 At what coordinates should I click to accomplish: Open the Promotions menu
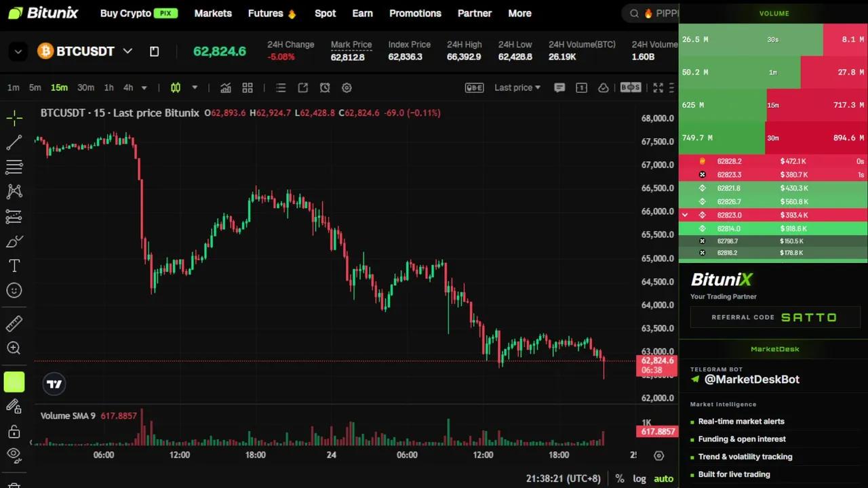pyautogui.click(x=415, y=14)
